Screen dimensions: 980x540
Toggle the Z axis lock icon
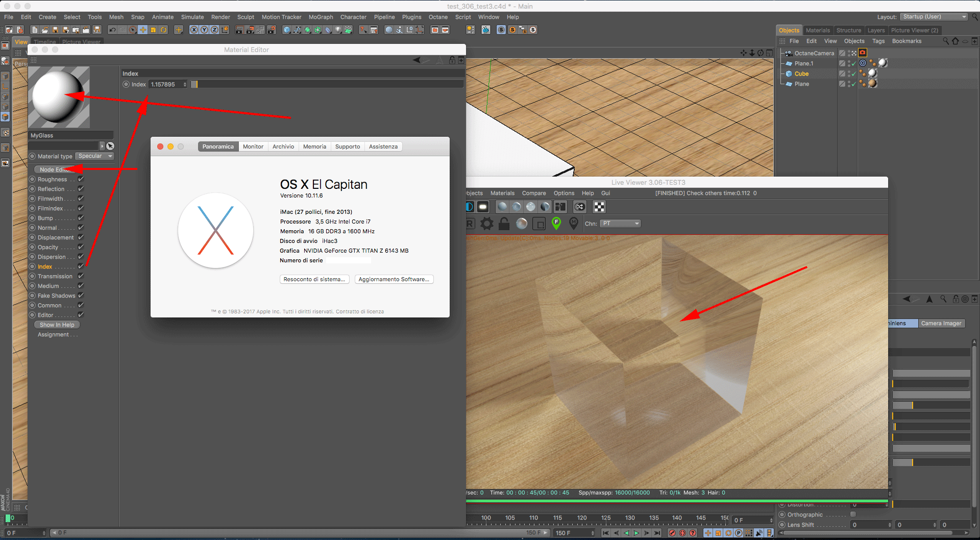[x=214, y=30]
